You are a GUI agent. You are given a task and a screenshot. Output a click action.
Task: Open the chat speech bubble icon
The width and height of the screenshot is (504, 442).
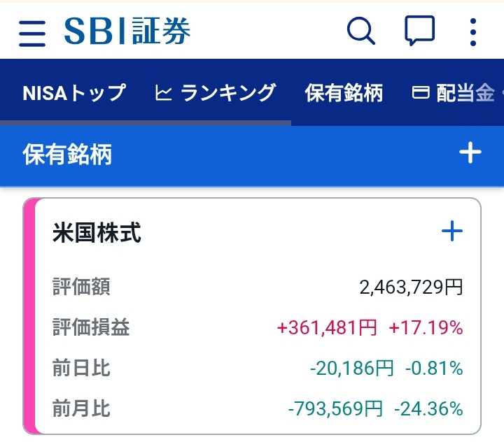tap(419, 30)
